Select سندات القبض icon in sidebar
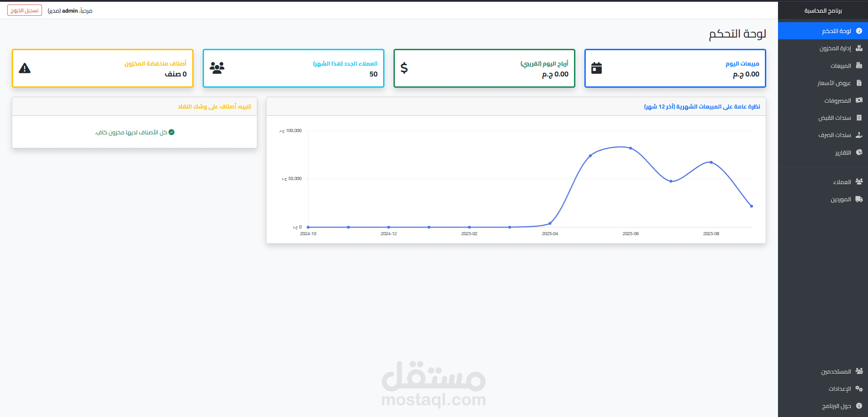The image size is (868, 417). tap(859, 118)
